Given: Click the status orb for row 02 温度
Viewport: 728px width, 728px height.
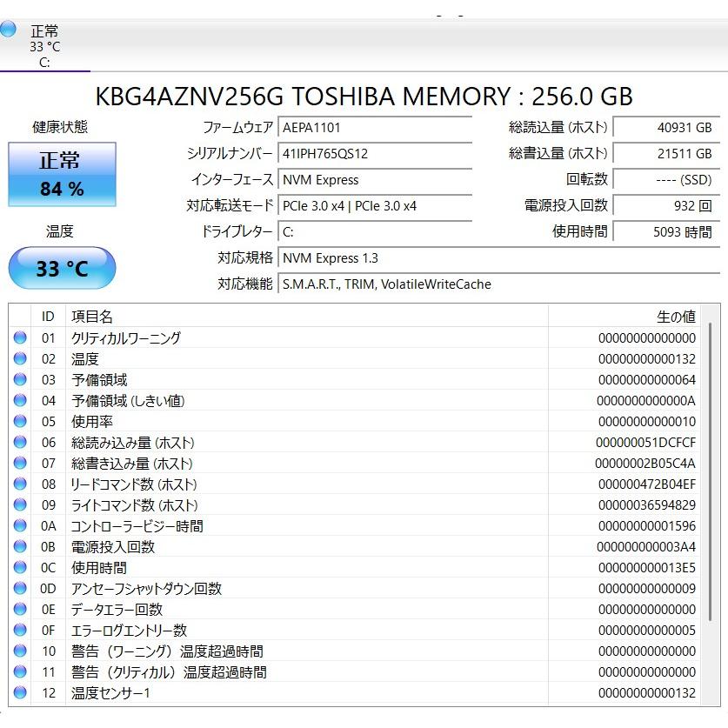Looking at the screenshot, I should click(20, 358).
